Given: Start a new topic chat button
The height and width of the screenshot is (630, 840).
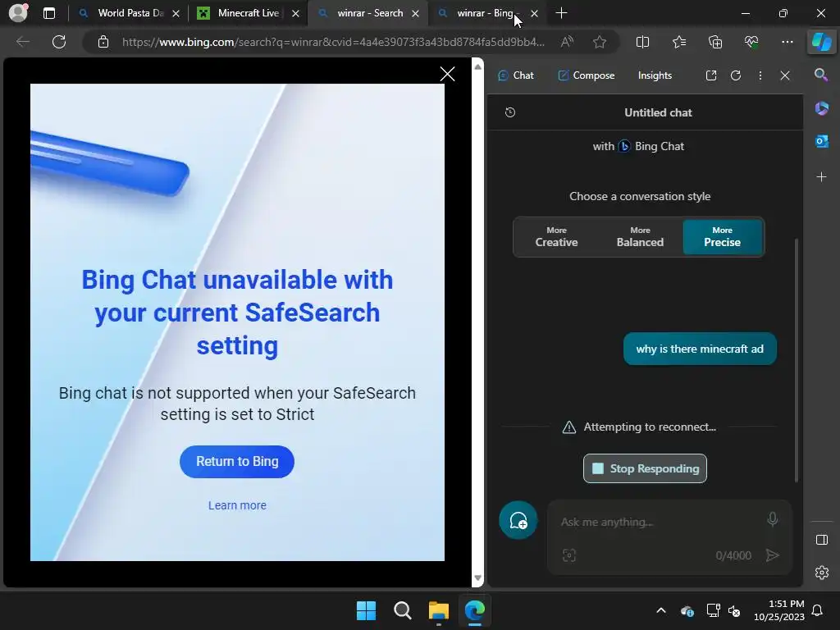Looking at the screenshot, I should click(x=518, y=520).
